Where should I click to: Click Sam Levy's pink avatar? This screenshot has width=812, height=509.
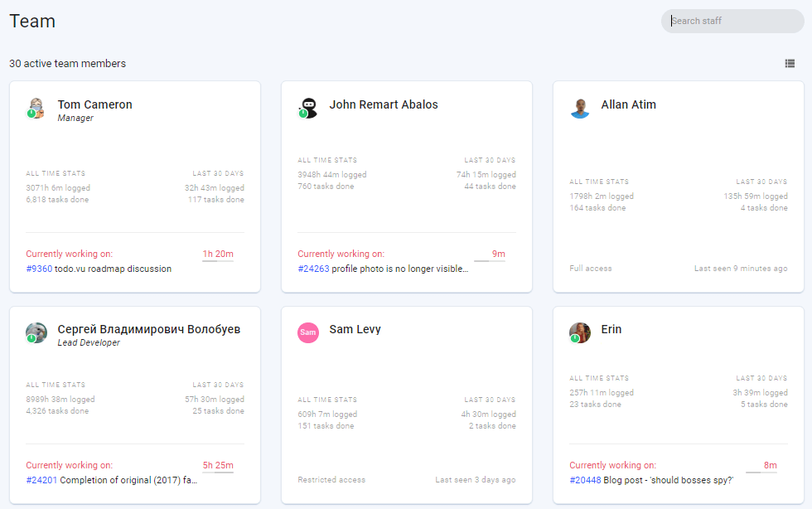click(x=307, y=332)
